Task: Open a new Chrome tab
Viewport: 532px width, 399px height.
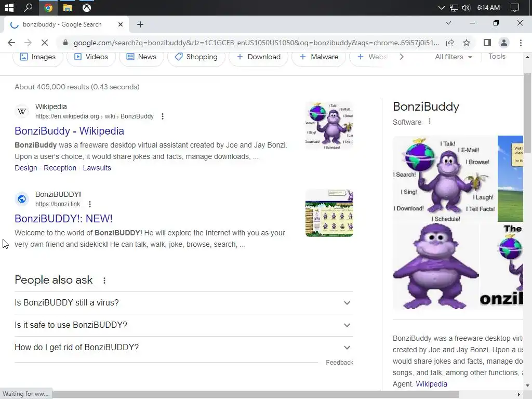Action: tap(140, 24)
